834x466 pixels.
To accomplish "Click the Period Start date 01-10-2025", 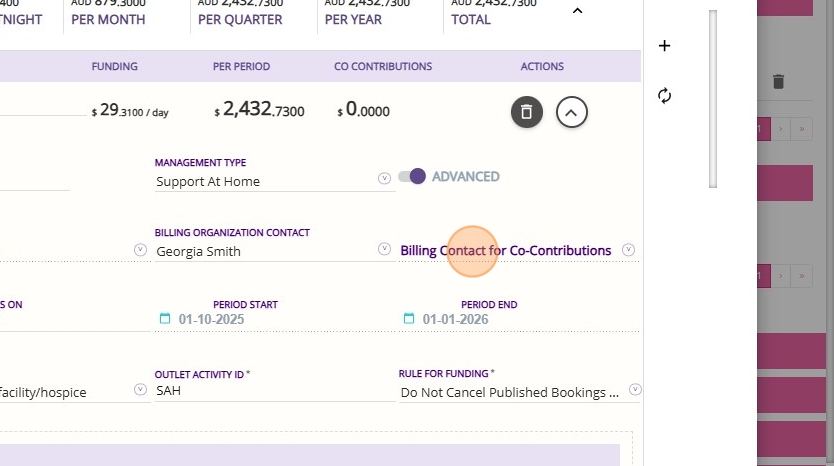I will (211, 320).
